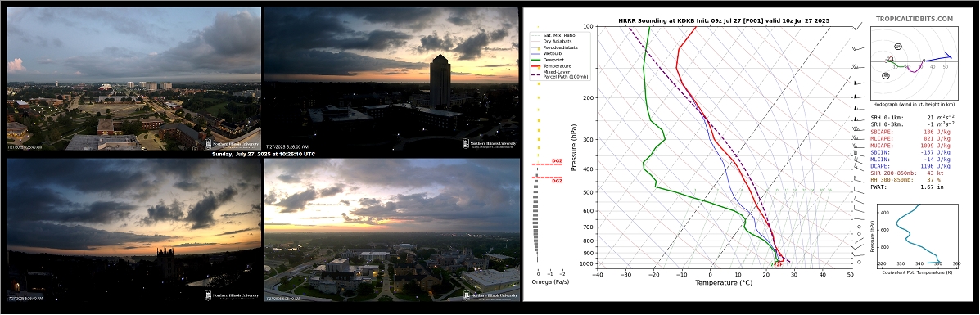
Task: Select the 'Dry Adiabats' legend entry
Action: click(x=550, y=41)
